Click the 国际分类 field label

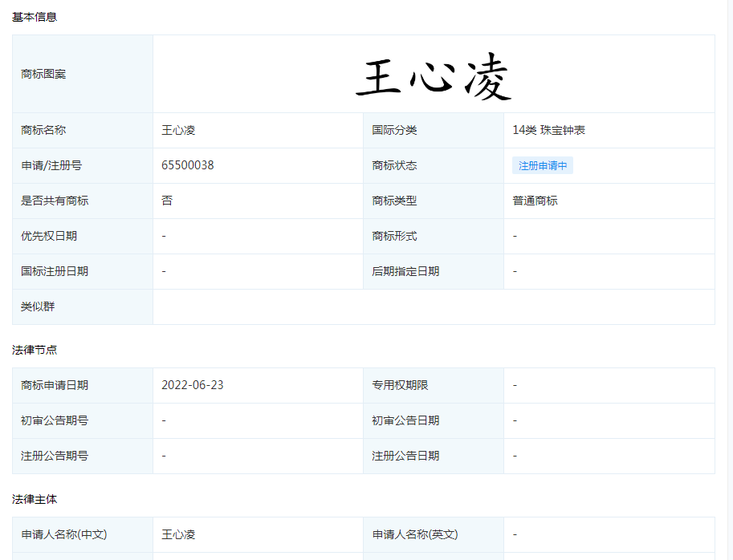point(394,130)
